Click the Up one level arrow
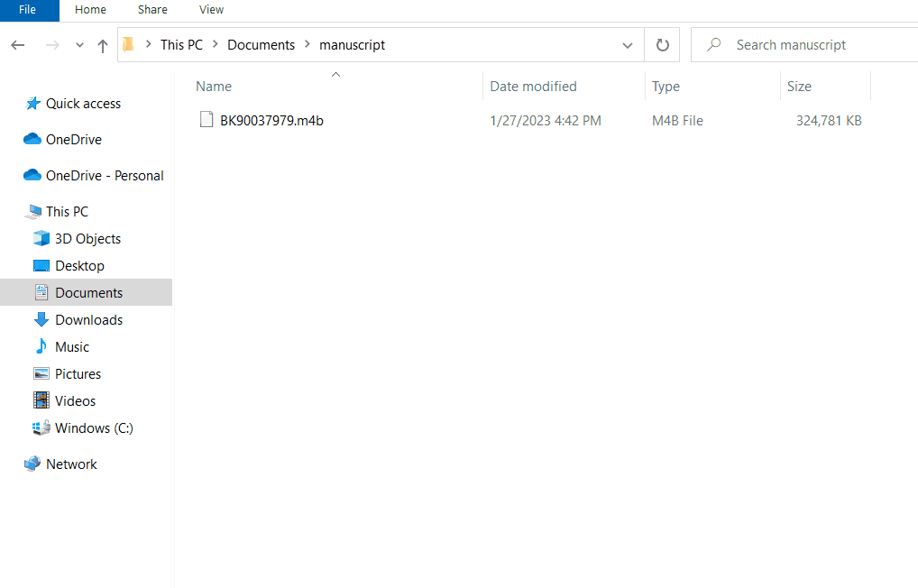This screenshot has width=918, height=588. [103, 45]
